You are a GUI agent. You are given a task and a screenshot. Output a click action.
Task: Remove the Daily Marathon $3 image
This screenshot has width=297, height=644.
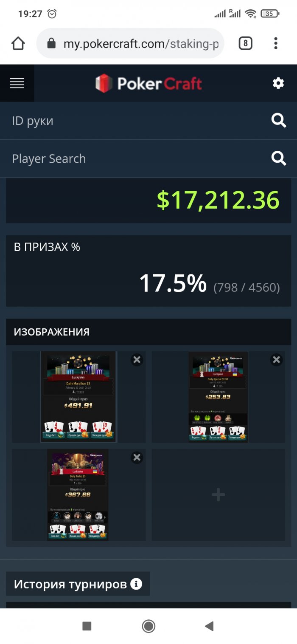(x=137, y=360)
